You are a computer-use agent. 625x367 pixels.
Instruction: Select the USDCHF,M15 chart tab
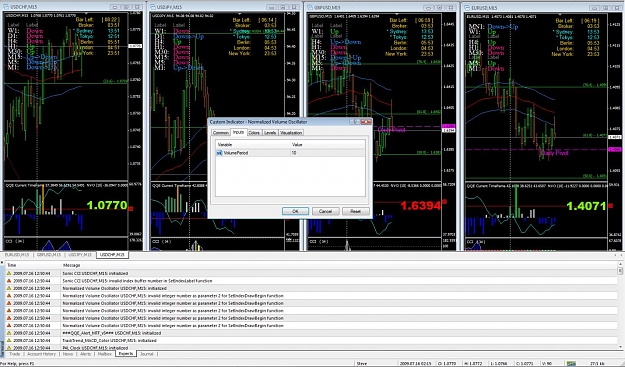click(x=112, y=255)
